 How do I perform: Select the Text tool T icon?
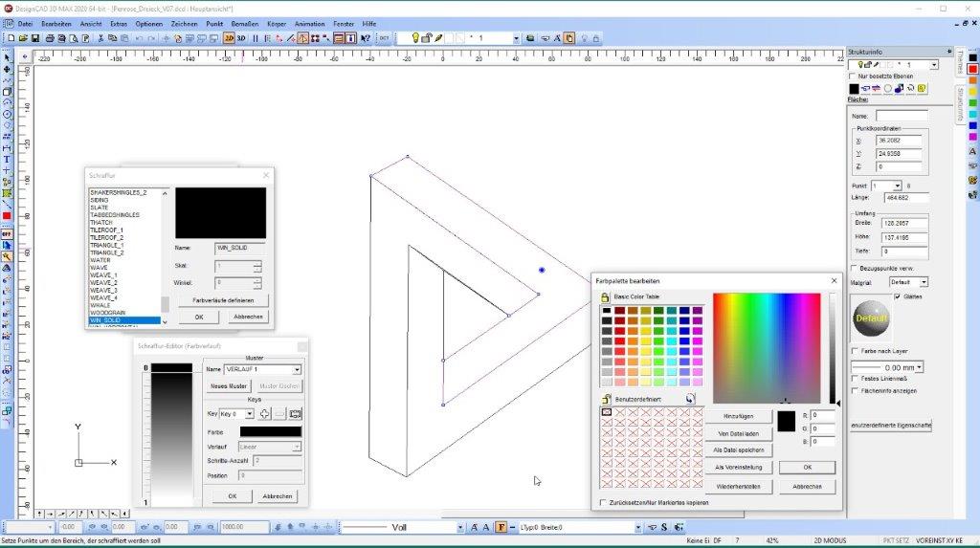(x=7, y=160)
